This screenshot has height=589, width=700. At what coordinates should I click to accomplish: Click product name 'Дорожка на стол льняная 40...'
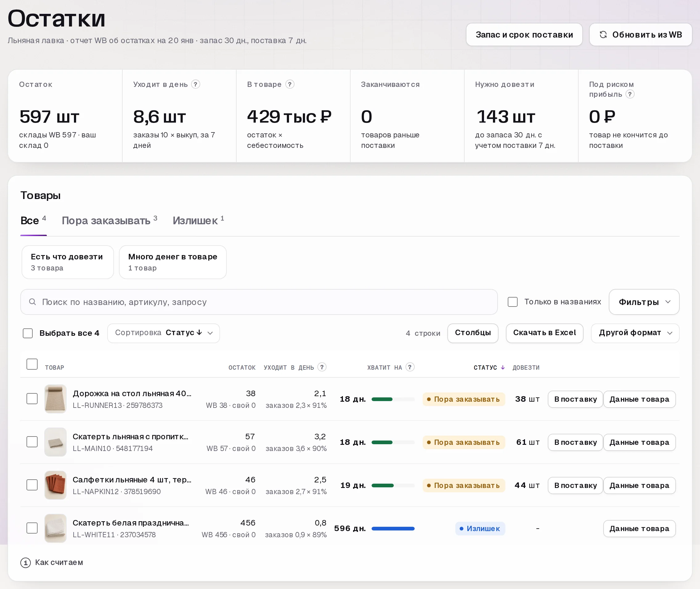[x=132, y=394]
